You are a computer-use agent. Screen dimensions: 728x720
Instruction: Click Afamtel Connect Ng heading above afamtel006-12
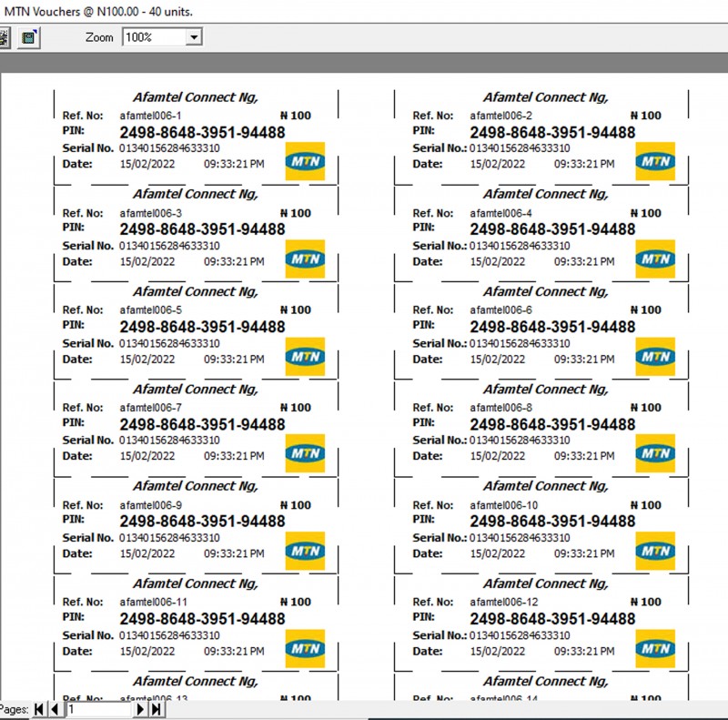[545, 583]
